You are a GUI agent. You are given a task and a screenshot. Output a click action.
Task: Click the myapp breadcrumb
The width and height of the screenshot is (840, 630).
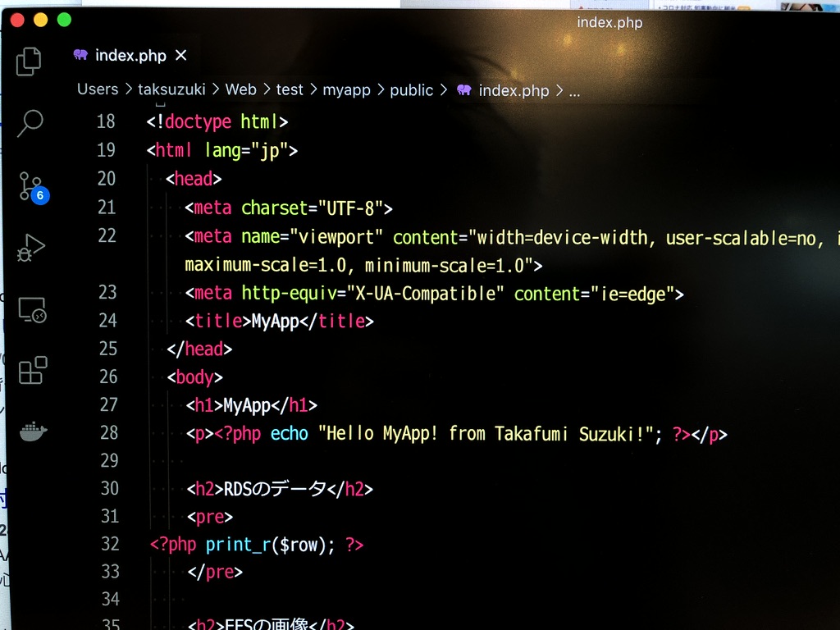point(346,90)
